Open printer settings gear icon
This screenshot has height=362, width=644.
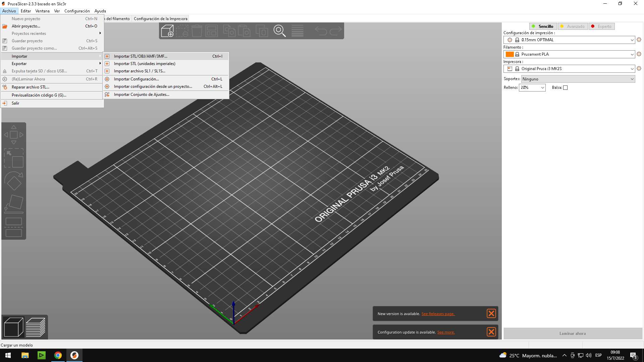pos(639,68)
